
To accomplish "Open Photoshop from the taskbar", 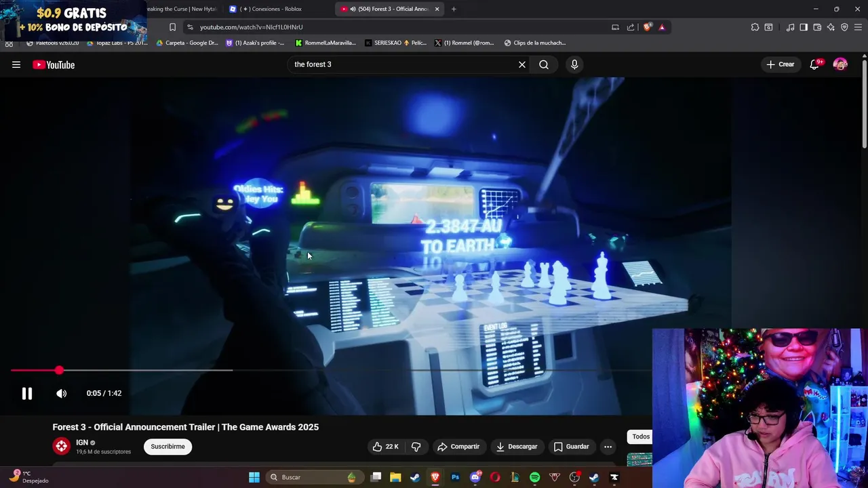I will click(x=455, y=477).
